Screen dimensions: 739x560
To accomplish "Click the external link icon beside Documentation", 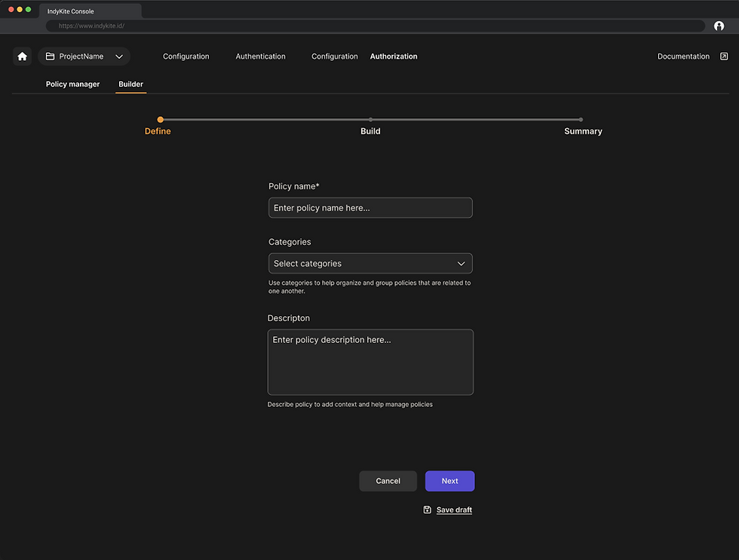I will (724, 57).
